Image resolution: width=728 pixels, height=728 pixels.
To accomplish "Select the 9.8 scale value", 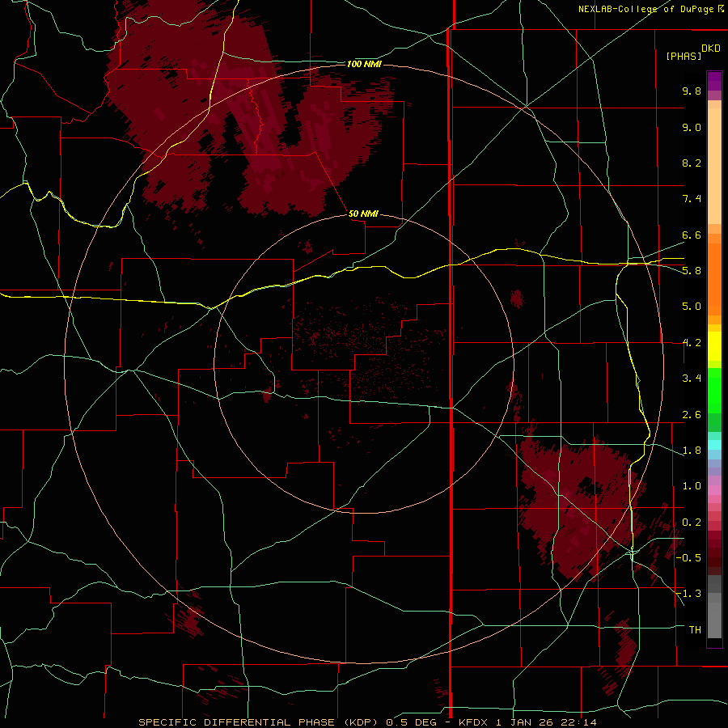I will click(x=692, y=91).
